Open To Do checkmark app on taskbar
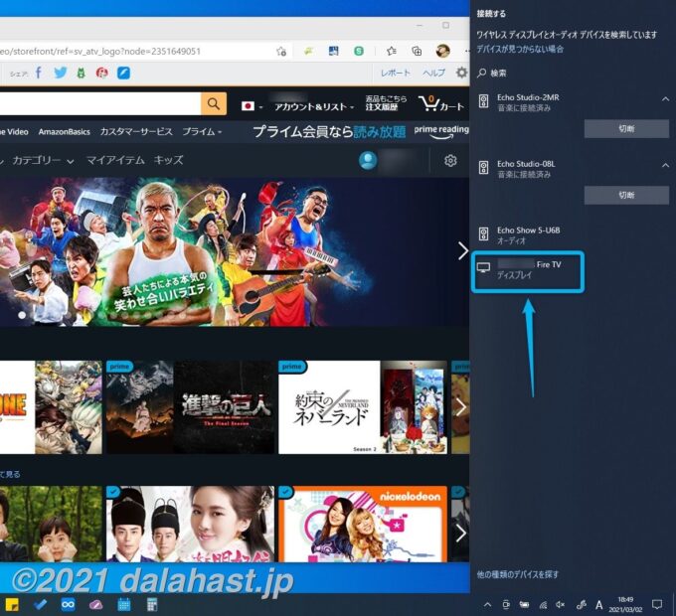Screen dimensions: 676x616 click(40, 605)
